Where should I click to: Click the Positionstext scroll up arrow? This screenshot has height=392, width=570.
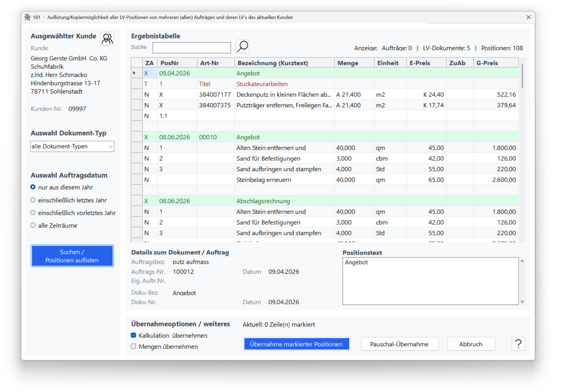click(x=522, y=260)
